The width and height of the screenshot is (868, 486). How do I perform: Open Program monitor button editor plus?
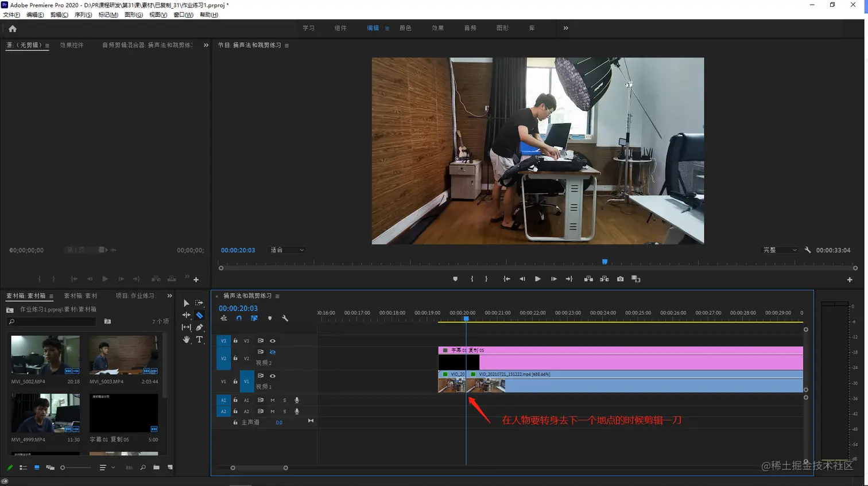(850, 279)
